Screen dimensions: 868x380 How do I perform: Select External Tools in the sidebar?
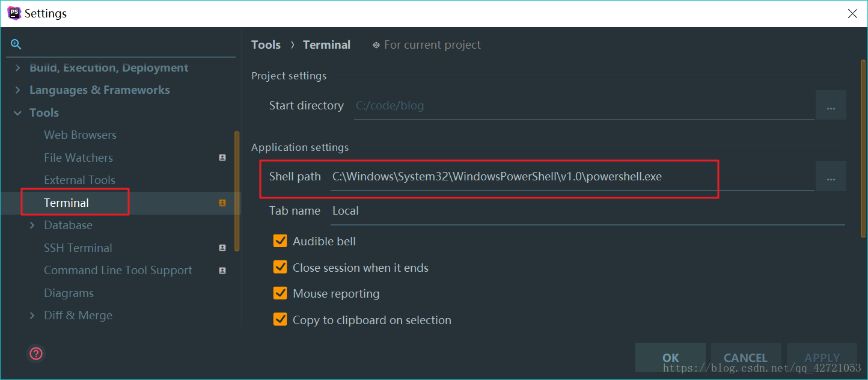(x=79, y=180)
